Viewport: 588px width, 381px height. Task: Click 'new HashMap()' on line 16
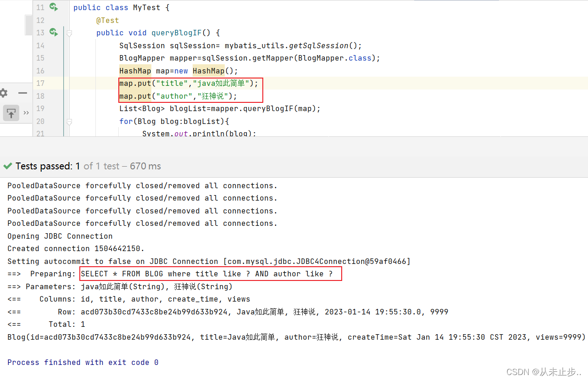(x=204, y=71)
